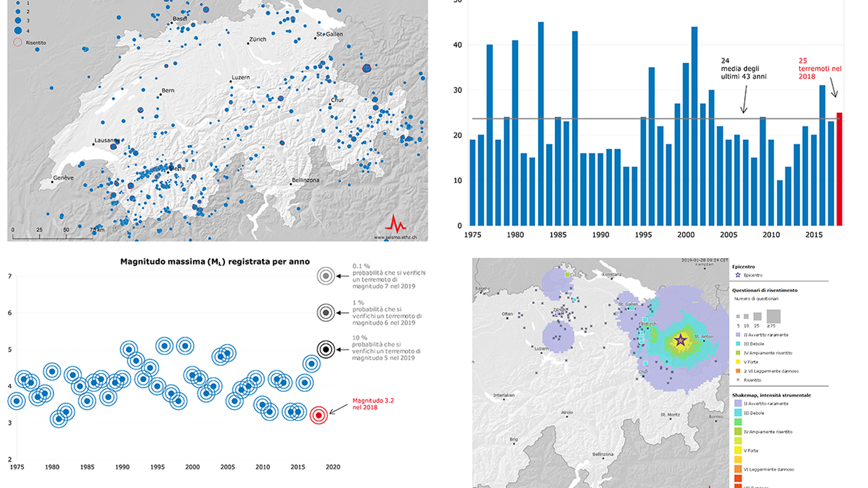
Task: Click the Lausanne city label
Action: (x=107, y=140)
